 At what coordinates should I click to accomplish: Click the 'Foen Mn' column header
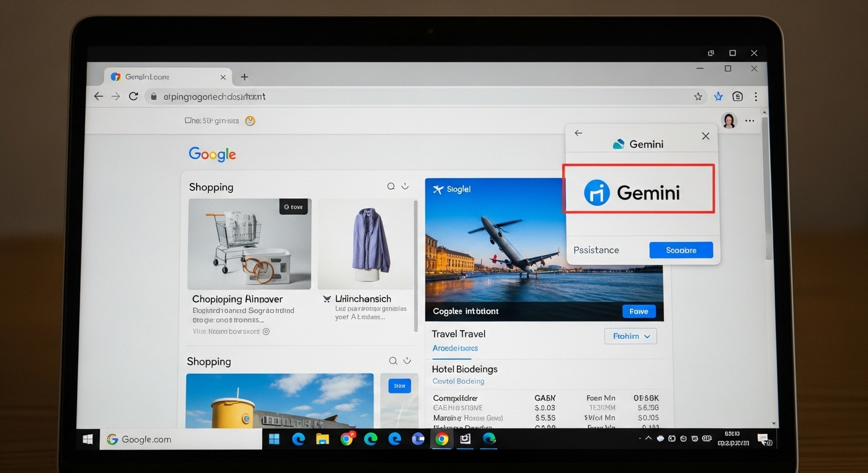(601, 398)
